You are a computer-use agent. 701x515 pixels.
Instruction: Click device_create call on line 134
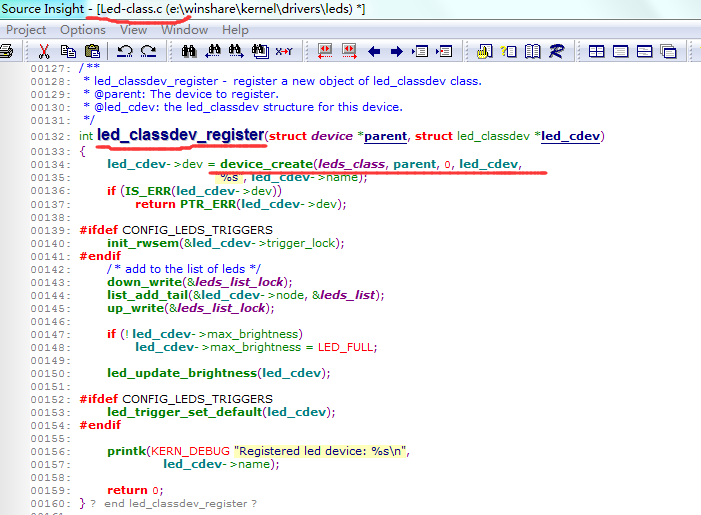pos(266,164)
